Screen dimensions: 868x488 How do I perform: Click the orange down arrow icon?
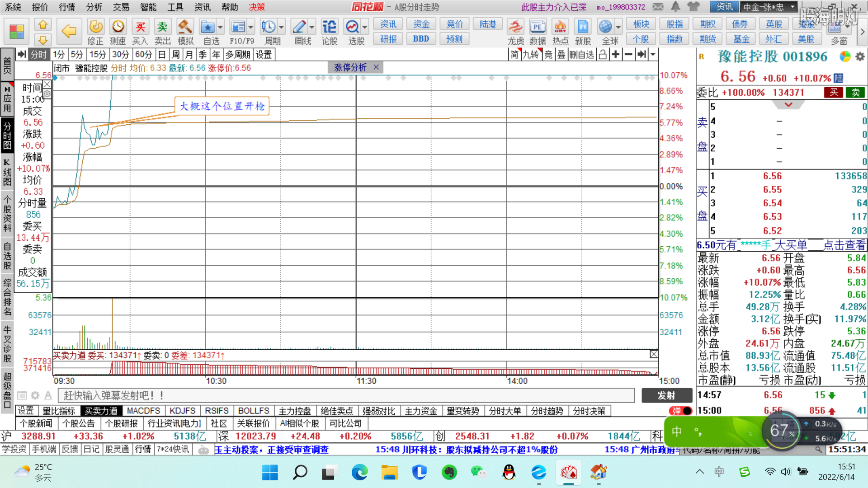pos(43,40)
